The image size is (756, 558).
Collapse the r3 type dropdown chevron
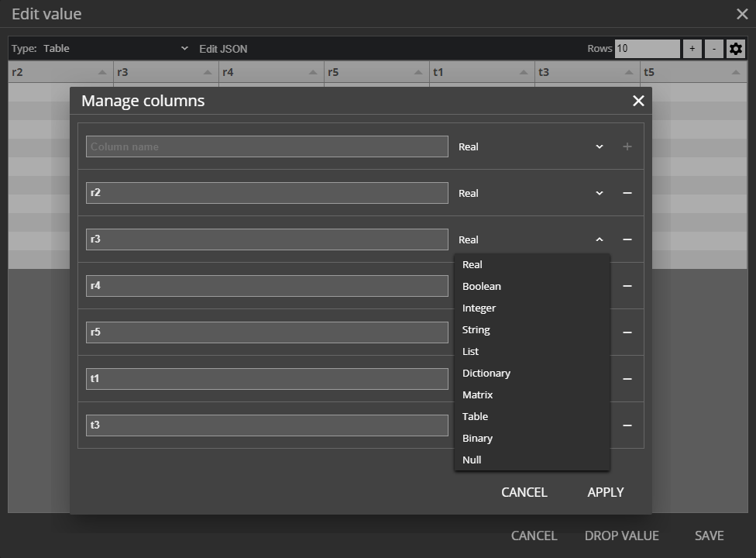599,239
